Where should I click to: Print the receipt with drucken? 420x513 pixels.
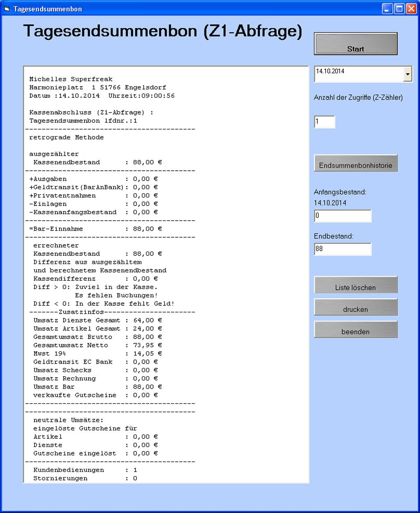click(x=356, y=307)
